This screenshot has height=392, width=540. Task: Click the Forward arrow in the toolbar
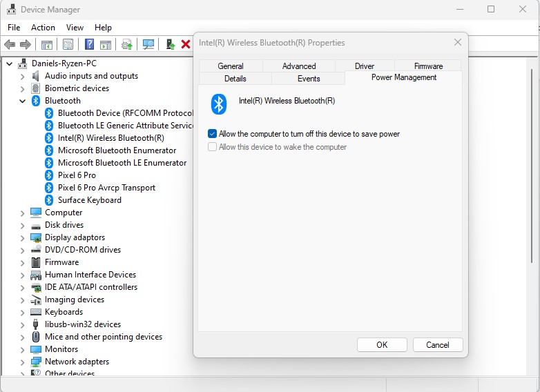tap(26, 44)
